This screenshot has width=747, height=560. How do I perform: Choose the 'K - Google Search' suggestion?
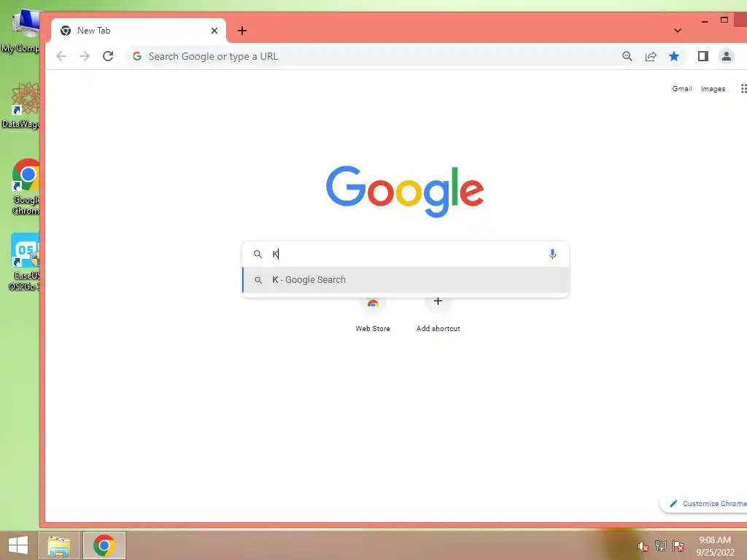(406, 280)
